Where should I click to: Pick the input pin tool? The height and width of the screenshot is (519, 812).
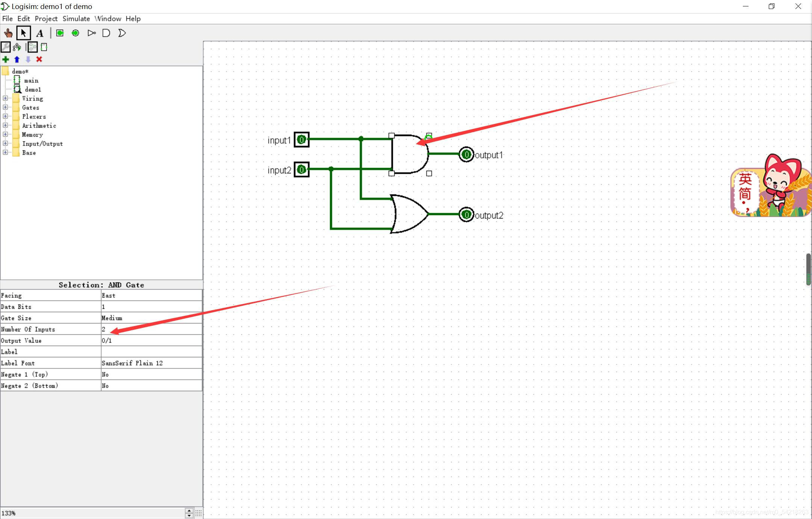60,33
